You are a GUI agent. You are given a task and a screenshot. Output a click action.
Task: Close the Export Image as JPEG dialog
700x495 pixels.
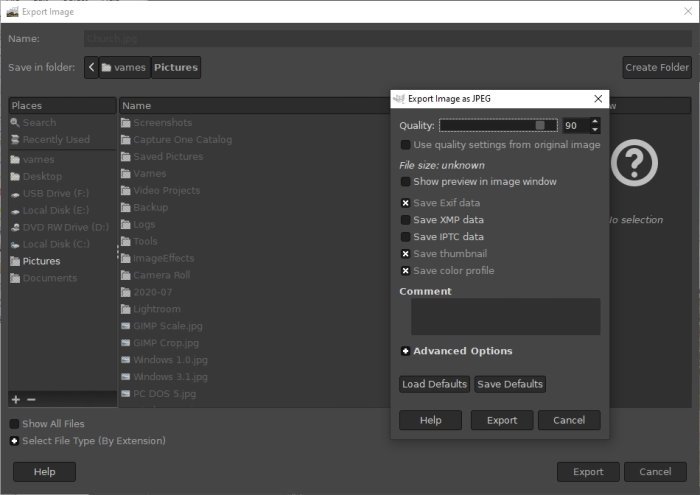(597, 99)
